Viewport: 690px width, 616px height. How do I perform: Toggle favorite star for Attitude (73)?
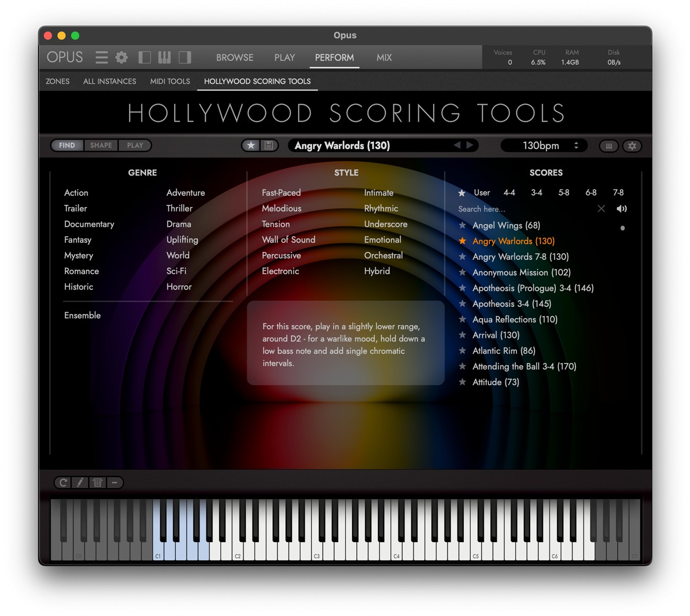click(462, 382)
